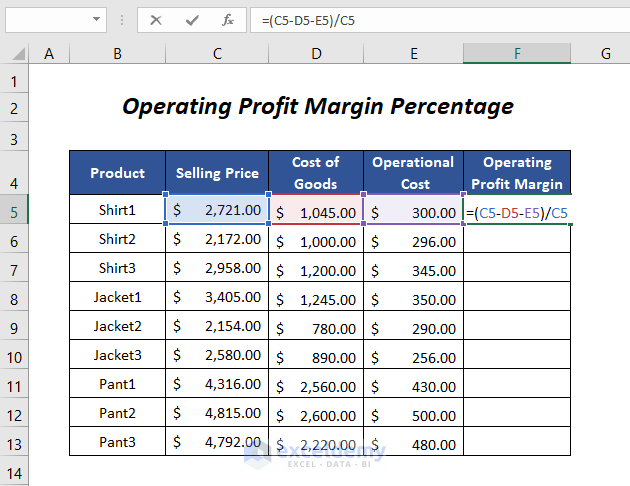Click the Operating Profit Margin header cell
This screenshot has height=486, width=630.
click(517, 173)
